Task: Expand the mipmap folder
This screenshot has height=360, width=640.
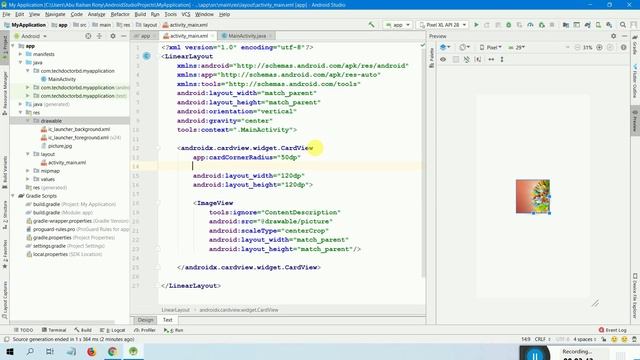Action: (28, 171)
